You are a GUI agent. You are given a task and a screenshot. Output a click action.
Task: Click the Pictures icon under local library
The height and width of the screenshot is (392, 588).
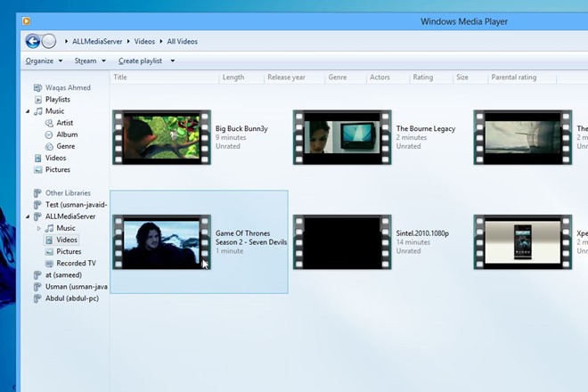click(38, 169)
